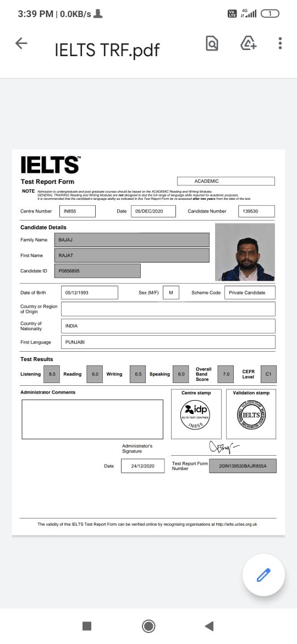Tap the empty Administrator Comments box

92,419
